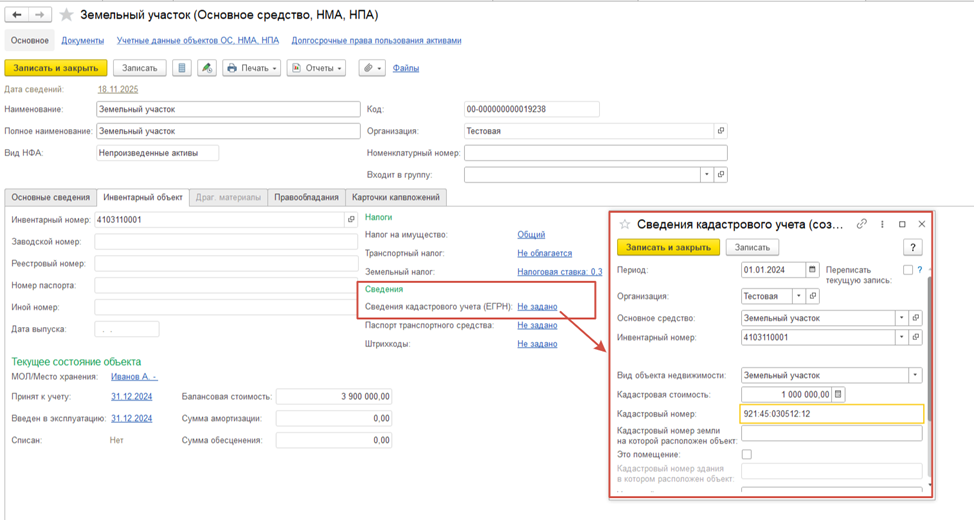Tick the Это помещение checkbox
The height and width of the screenshot is (520, 974).
tap(747, 454)
